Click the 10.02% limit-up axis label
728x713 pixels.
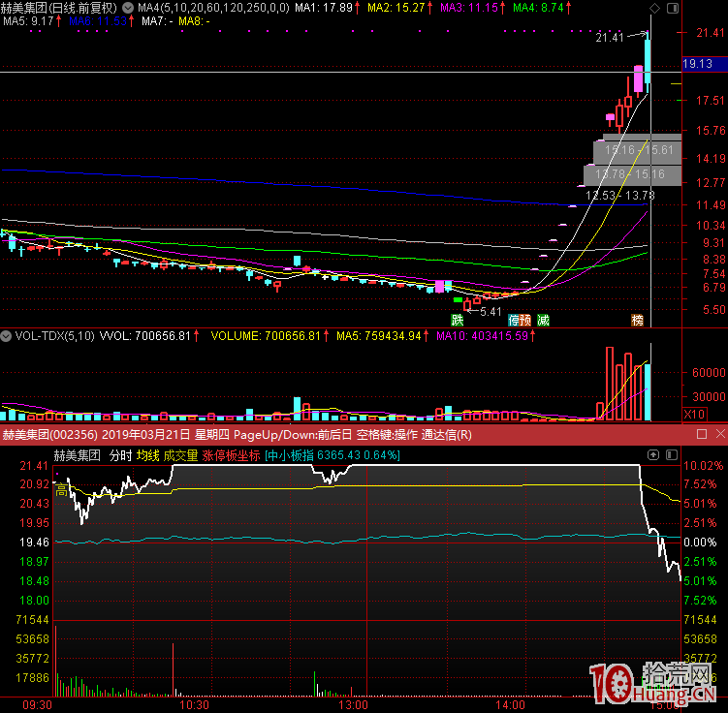tap(704, 466)
